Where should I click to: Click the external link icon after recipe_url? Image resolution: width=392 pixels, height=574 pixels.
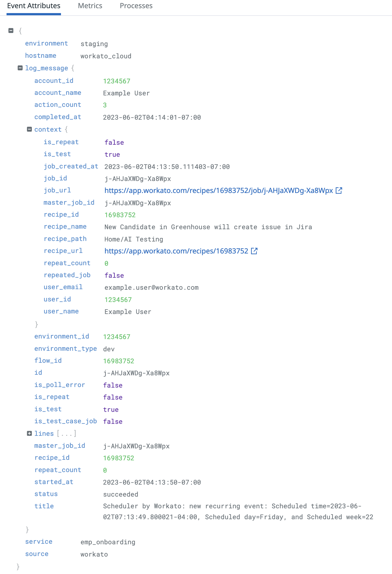point(254,251)
